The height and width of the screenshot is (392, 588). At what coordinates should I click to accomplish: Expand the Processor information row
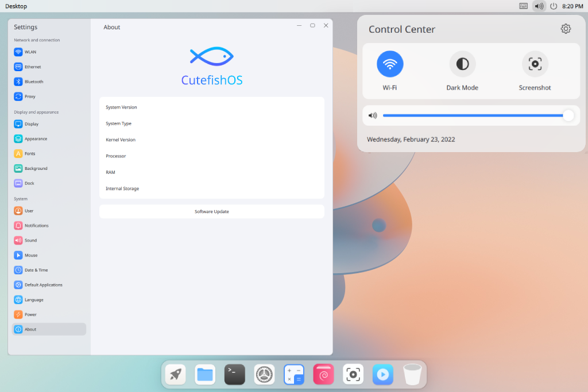(x=211, y=156)
